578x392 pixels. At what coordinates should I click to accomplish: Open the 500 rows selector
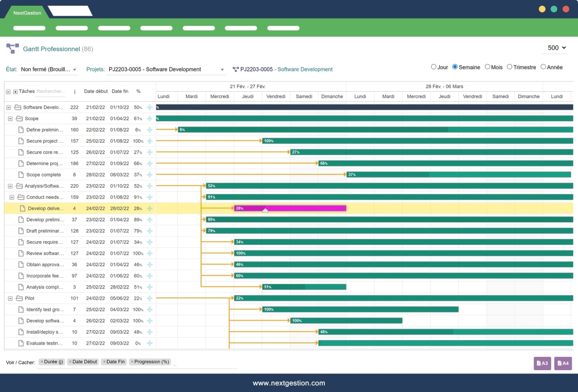[554, 48]
